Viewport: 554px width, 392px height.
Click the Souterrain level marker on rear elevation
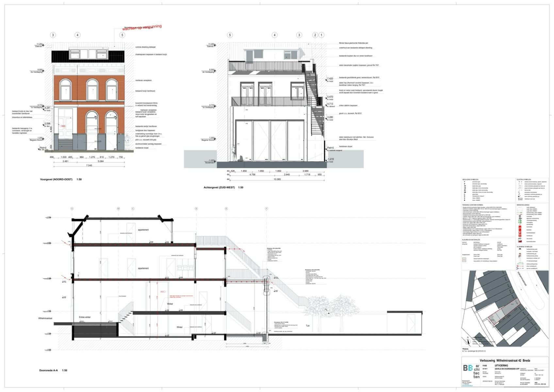210,161
